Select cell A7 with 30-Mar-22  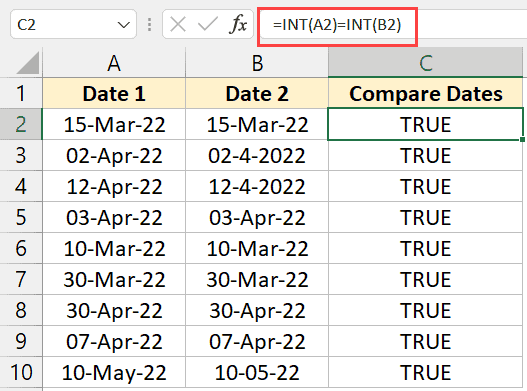click(x=114, y=279)
